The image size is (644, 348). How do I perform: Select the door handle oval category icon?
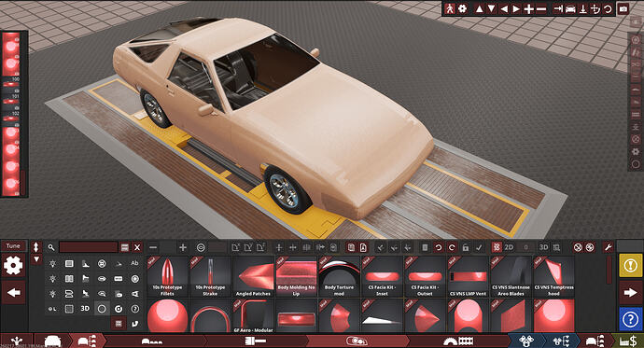102,279
